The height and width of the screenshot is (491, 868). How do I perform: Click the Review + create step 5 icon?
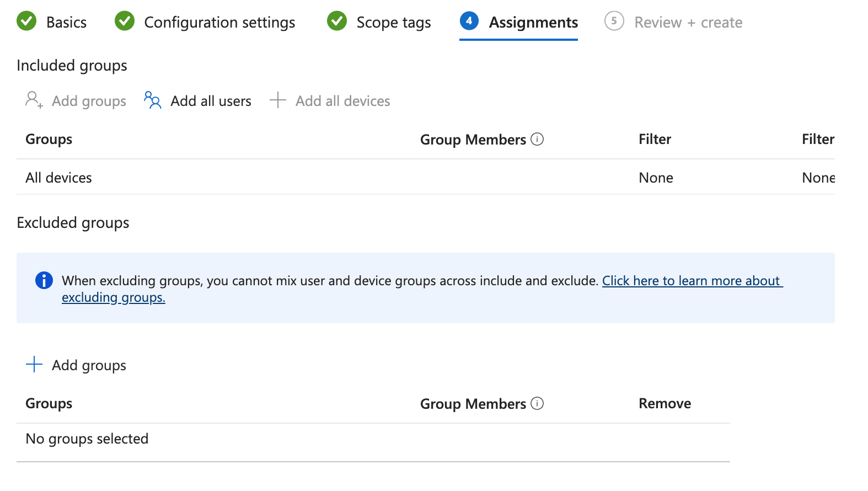[x=614, y=21]
